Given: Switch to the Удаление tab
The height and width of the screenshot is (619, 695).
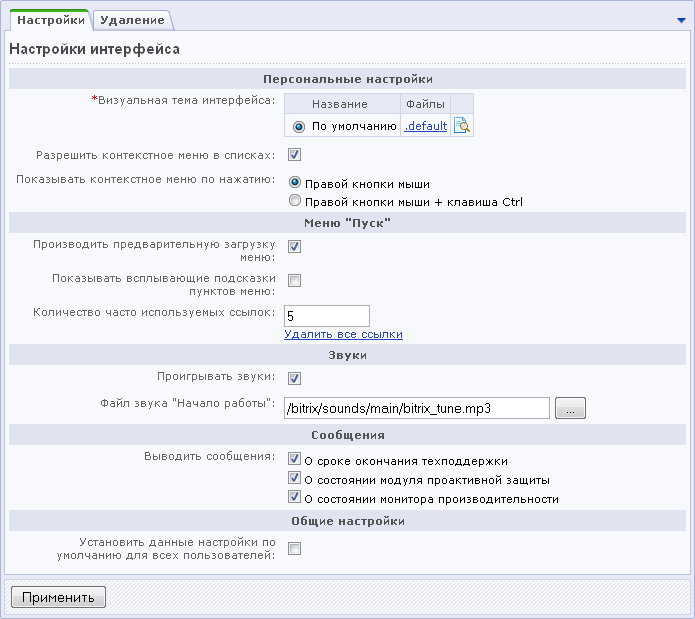Looking at the screenshot, I should pyautogui.click(x=132, y=19).
